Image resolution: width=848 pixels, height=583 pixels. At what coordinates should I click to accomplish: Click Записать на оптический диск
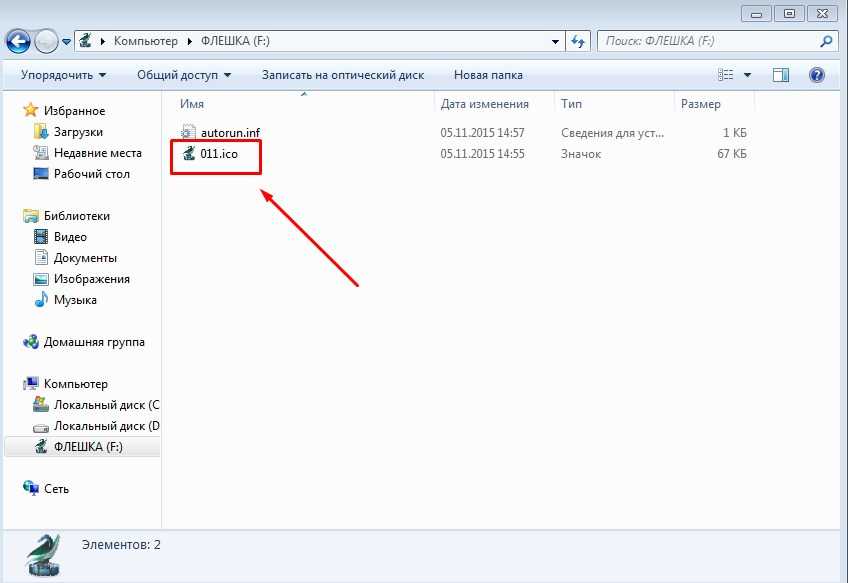click(342, 75)
